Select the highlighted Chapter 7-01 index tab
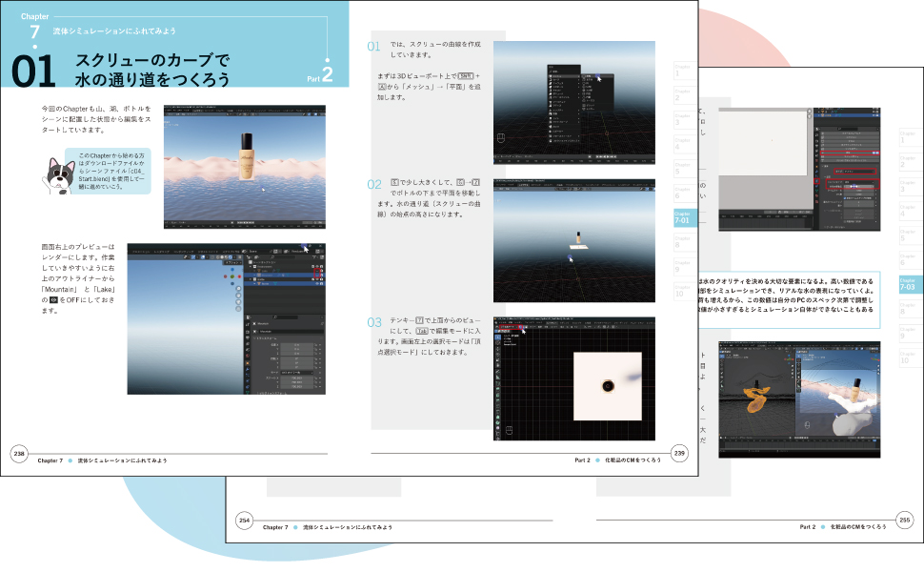The height and width of the screenshot is (572, 924). click(x=685, y=218)
